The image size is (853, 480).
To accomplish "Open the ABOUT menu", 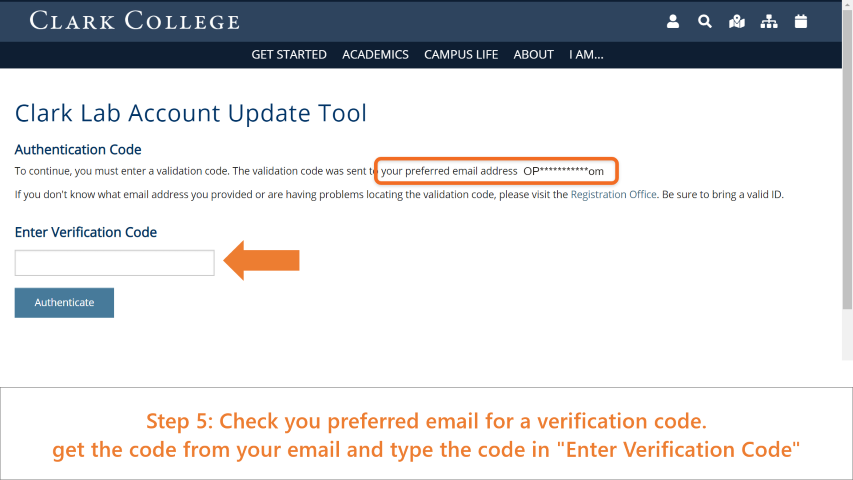I will coord(534,54).
